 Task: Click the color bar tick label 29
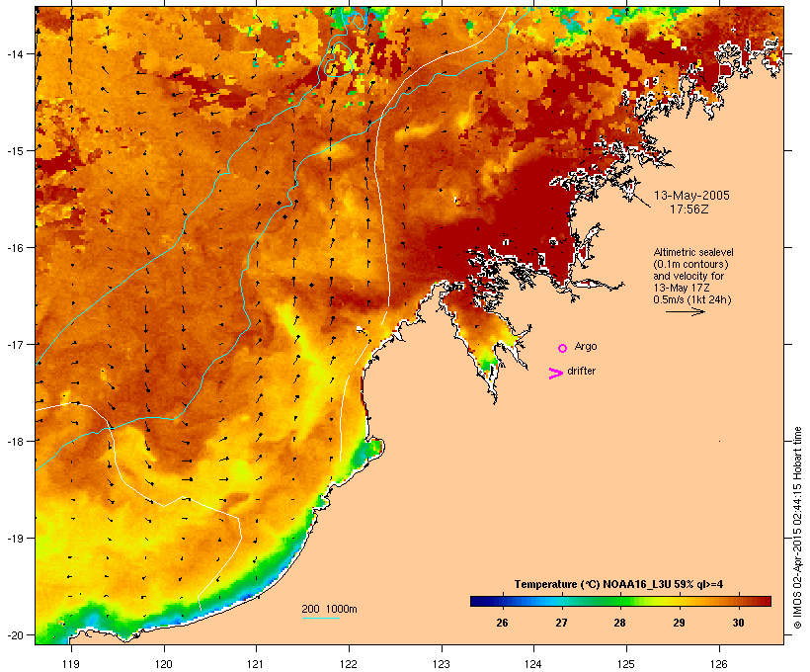(x=680, y=623)
